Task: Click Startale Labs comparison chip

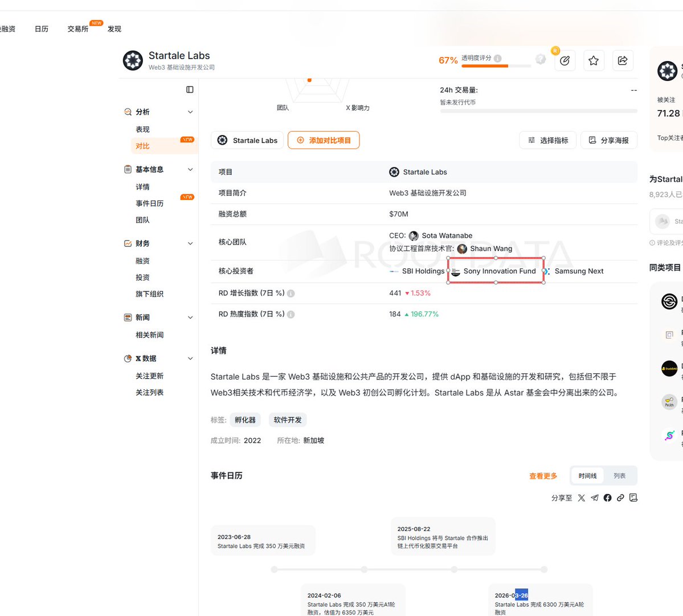Action: pos(247,140)
